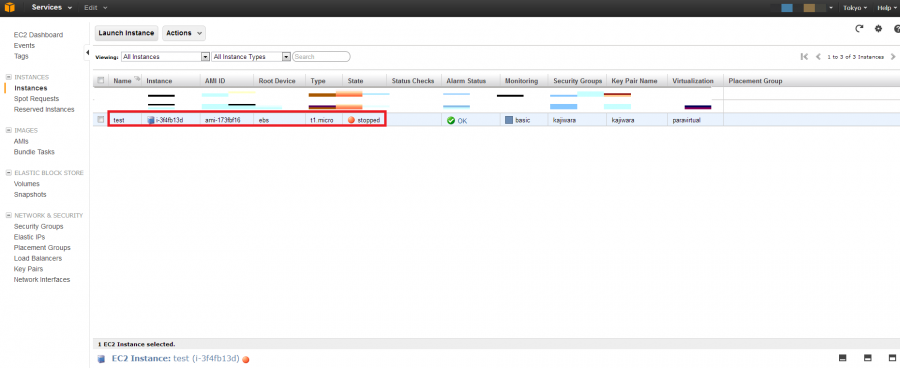
Task: Open Security Groups in sidebar
Action: coord(38,226)
